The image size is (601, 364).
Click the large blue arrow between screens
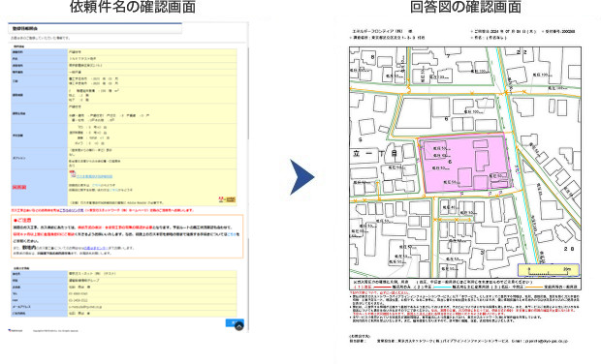(x=302, y=177)
